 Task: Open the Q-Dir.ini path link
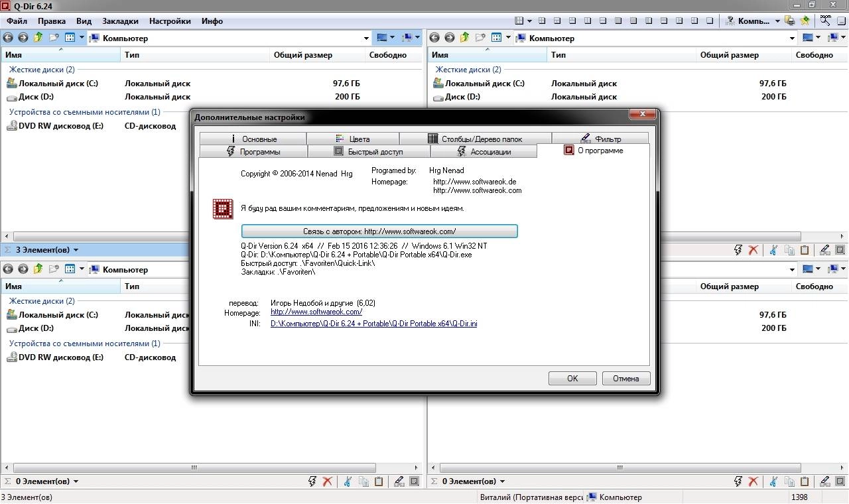374,324
